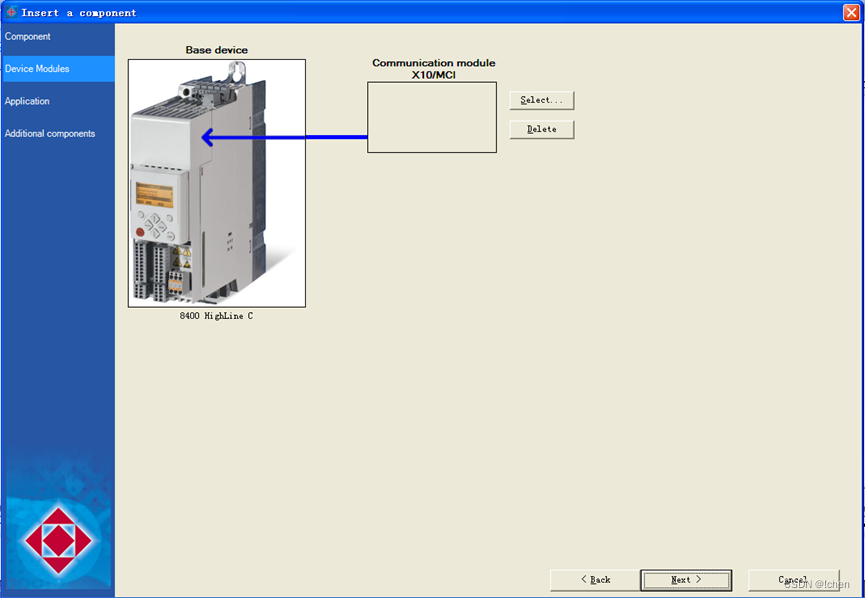Open the Additional components step
Image resolution: width=865 pixels, height=598 pixels.
(x=50, y=134)
